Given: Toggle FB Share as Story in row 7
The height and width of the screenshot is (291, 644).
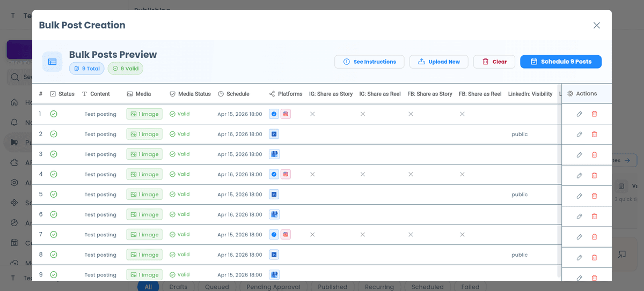Looking at the screenshot, I should [x=411, y=235].
